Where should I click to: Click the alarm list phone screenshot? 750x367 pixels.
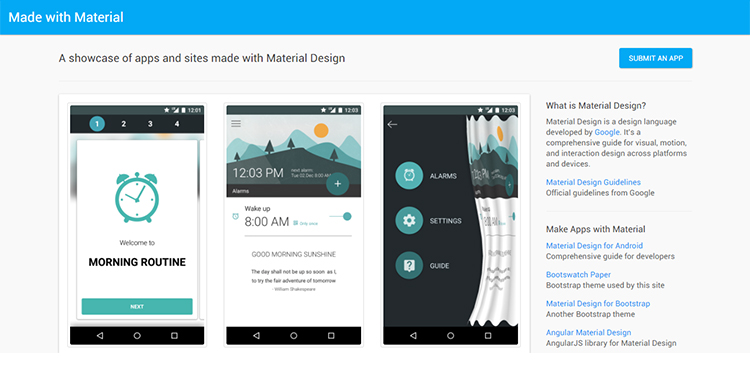point(294,225)
